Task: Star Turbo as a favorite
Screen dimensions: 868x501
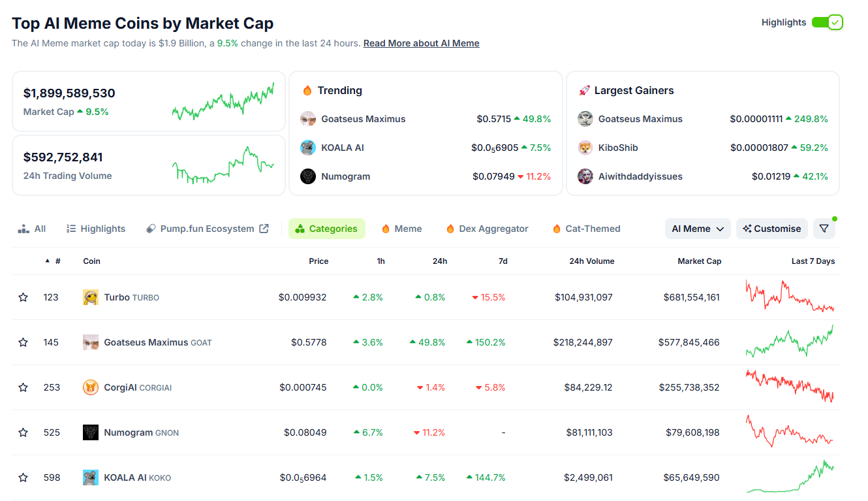Action: (23, 297)
